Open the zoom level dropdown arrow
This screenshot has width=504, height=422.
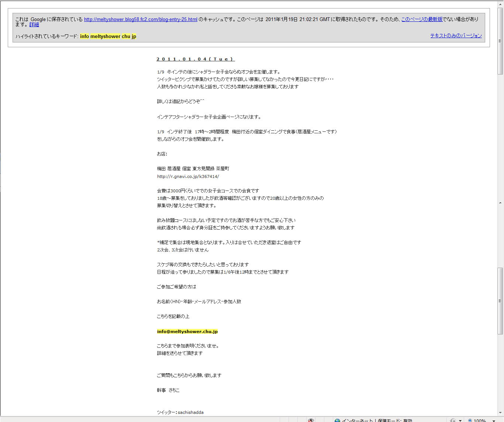coord(494,421)
